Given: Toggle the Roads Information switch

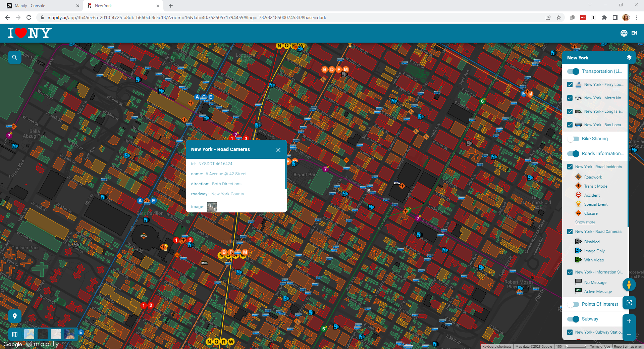Looking at the screenshot, I should [x=573, y=154].
